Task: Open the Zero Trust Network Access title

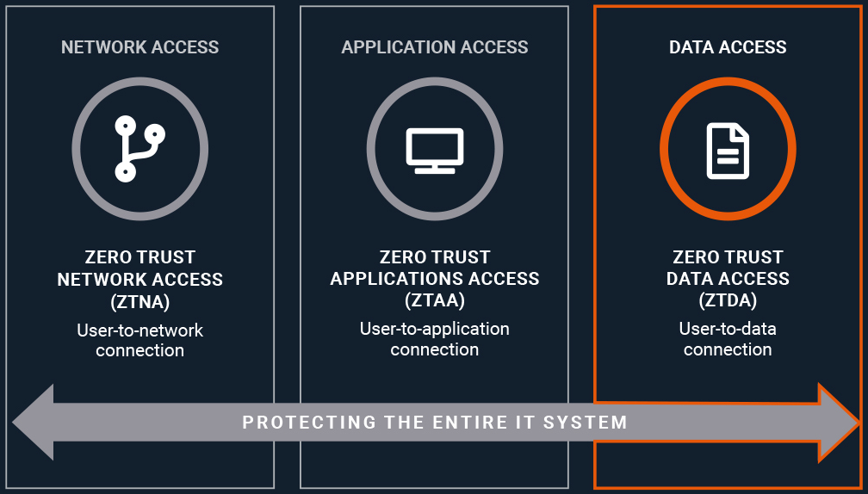Action: (139, 269)
